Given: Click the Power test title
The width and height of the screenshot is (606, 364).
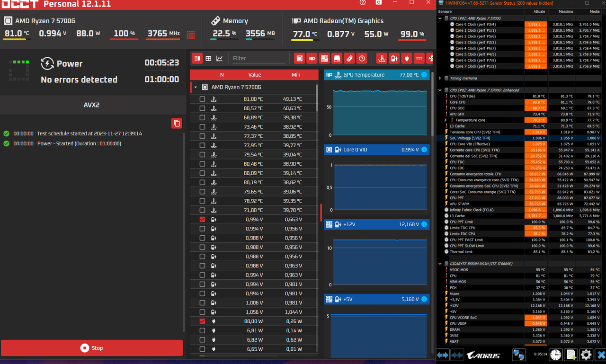Looking at the screenshot, I should click(x=70, y=63).
